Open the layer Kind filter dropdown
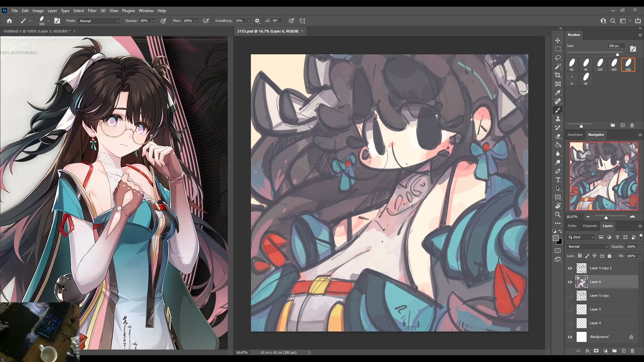644x362 pixels. (581, 237)
